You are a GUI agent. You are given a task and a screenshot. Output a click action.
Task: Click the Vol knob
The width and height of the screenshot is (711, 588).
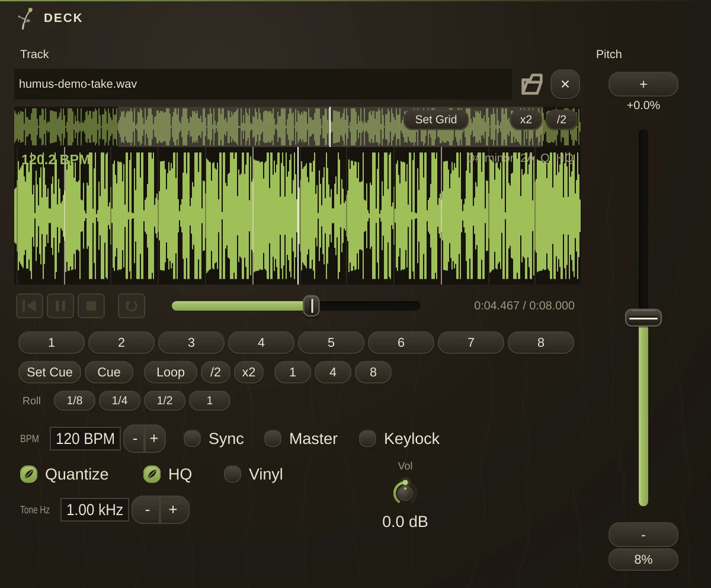405,492
